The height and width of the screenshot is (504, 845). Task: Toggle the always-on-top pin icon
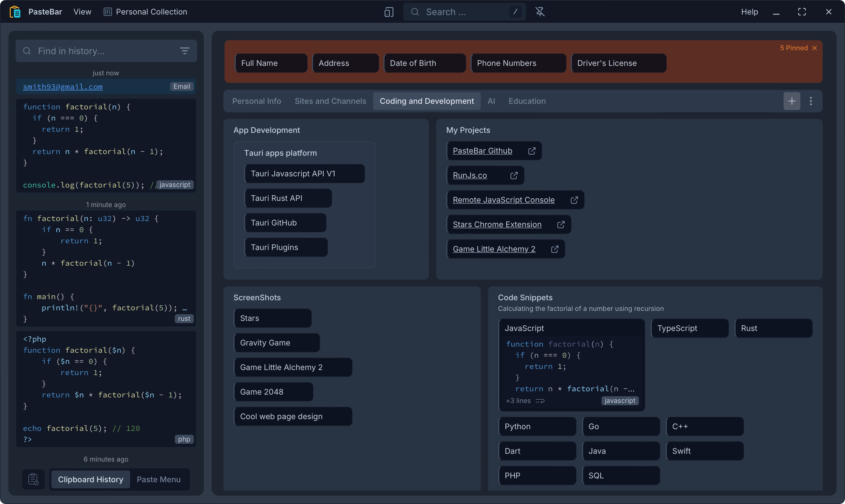tap(540, 12)
